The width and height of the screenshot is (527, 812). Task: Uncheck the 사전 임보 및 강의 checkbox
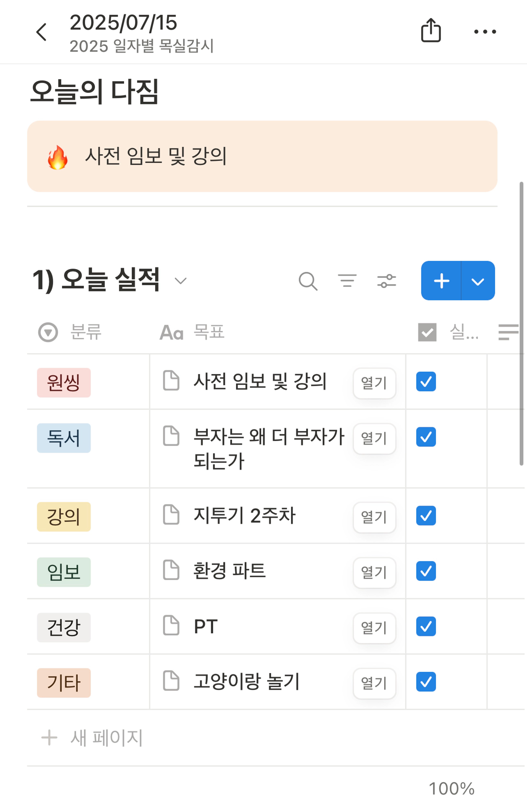[x=426, y=381]
